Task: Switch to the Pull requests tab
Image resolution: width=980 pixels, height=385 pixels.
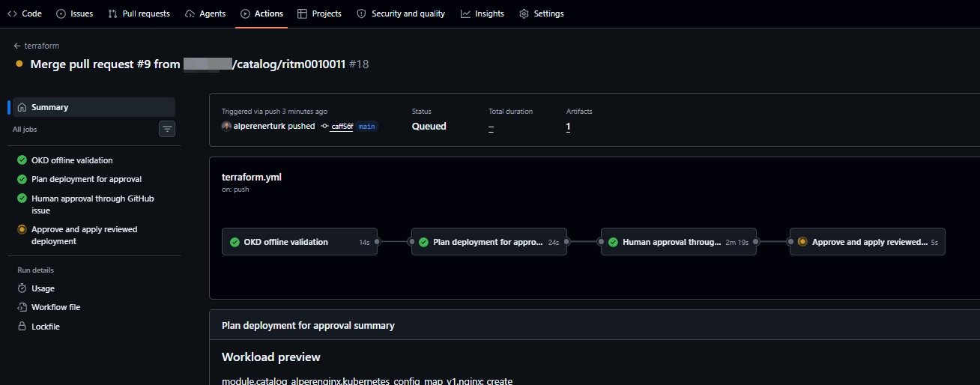Action: click(x=139, y=13)
